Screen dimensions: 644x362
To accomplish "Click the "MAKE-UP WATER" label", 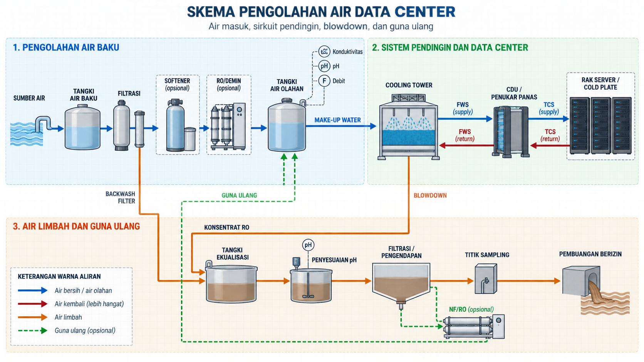I will [x=337, y=120].
